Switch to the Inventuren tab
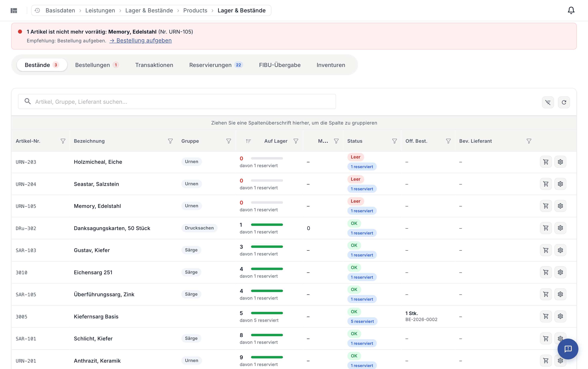588x369 pixels. (x=331, y=65)
